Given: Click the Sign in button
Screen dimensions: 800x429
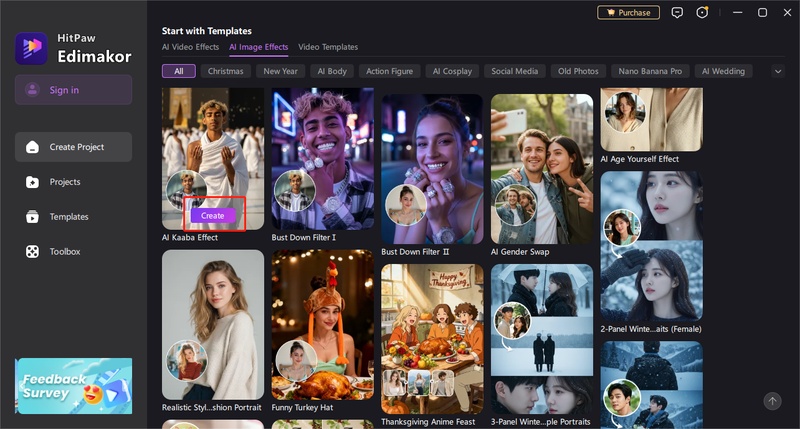Looking at the screenshot, I should 73,90.
